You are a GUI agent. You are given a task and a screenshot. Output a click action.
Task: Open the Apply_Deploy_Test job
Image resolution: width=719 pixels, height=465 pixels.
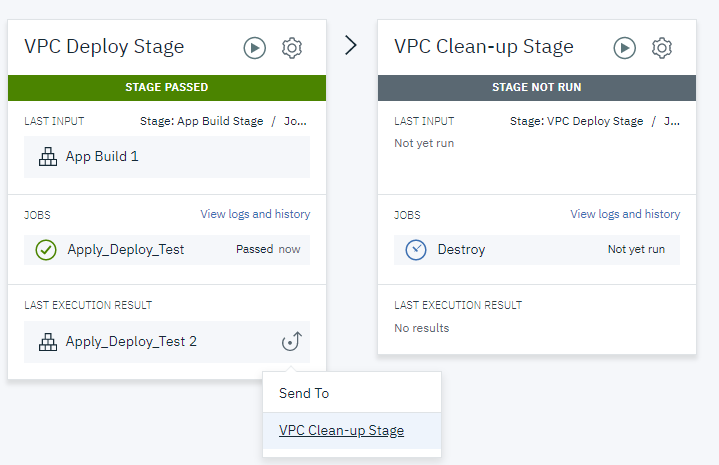(126, 250)
